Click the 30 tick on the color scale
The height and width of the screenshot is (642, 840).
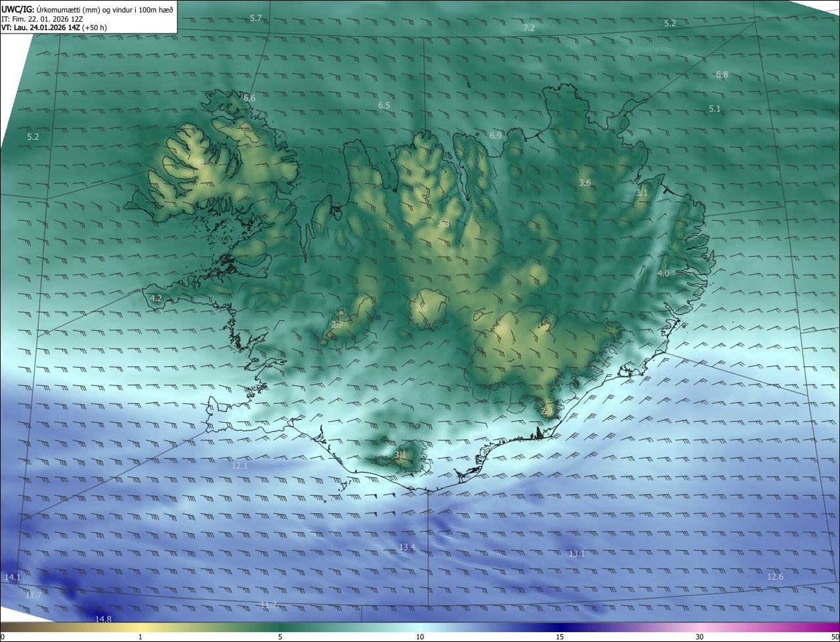click(x=700, y=637)
